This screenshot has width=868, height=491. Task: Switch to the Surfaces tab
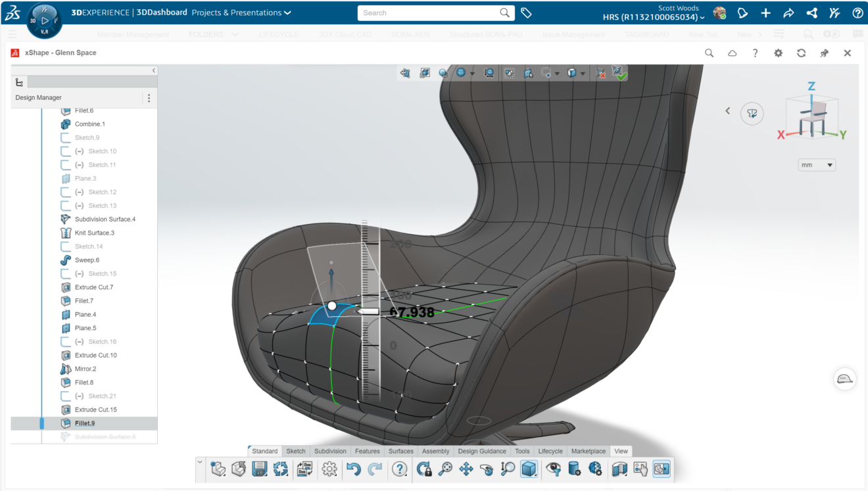[x=400, y=451]
